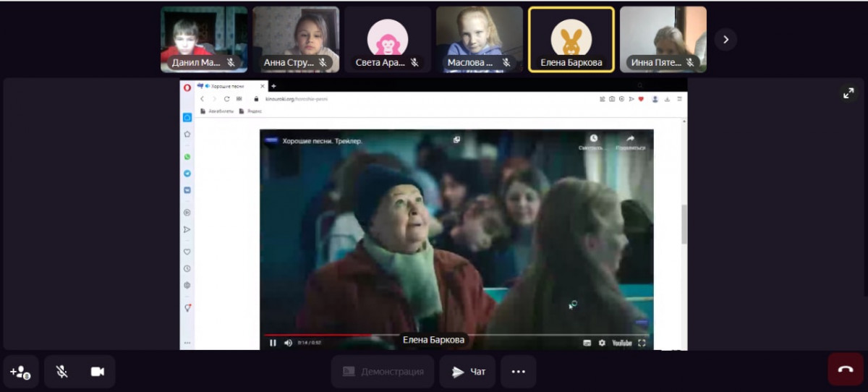868x392 pixels.
Task: Click muted mic icon on Маслова's tile
Action: (506, 63)
